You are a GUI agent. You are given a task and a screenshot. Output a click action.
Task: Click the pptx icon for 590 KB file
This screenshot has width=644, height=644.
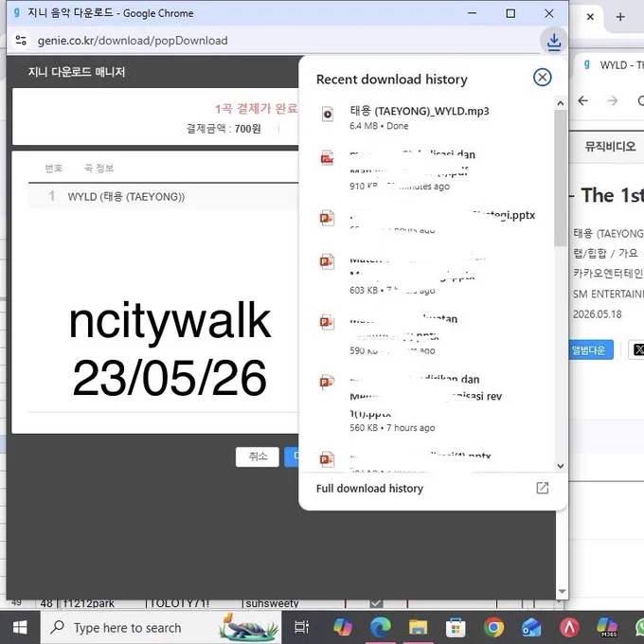327,322
